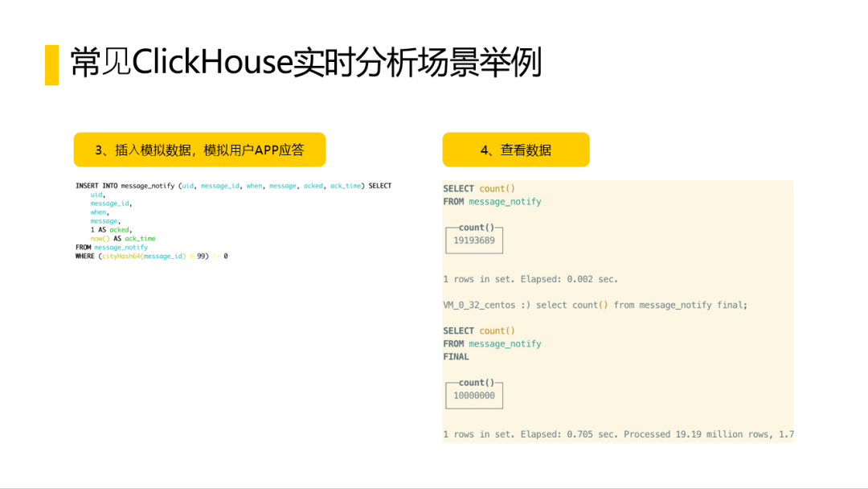868x489 pixels.
Task: Click the WHERE cityHash64(message_id) line
Action: [152, 257]
